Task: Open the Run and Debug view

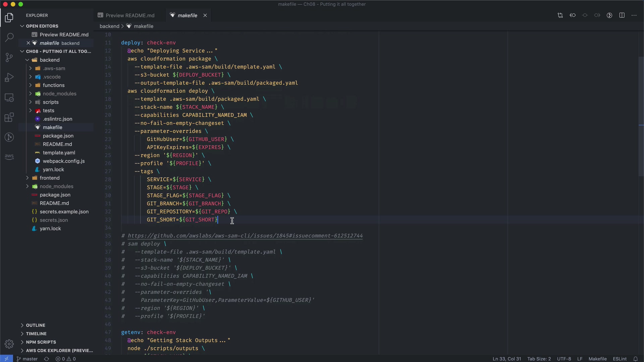Action: click(9, 77)
